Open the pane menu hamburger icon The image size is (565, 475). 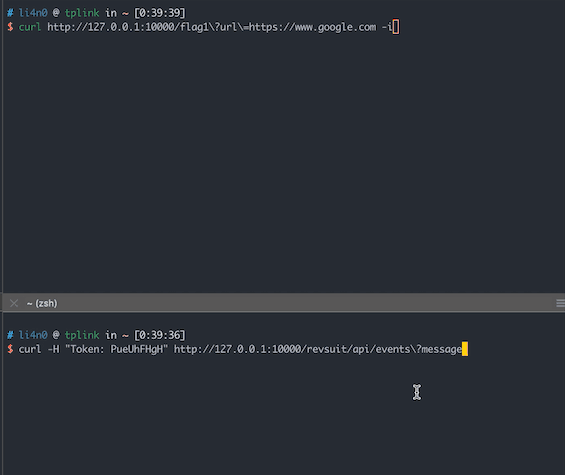click(x=560, y=303)
